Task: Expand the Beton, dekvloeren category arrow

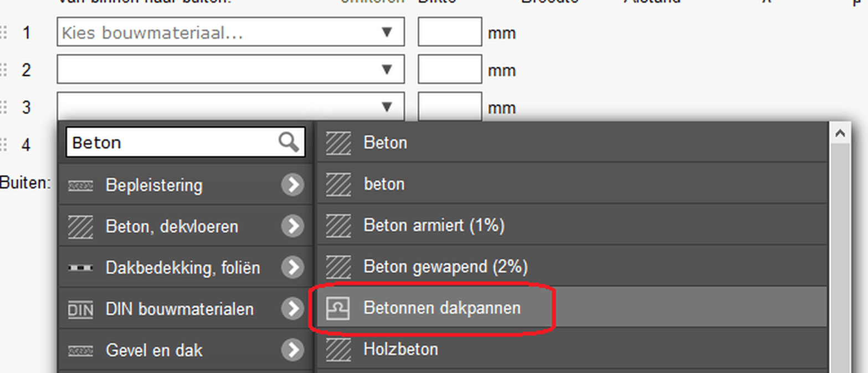Action: [292, 226]
